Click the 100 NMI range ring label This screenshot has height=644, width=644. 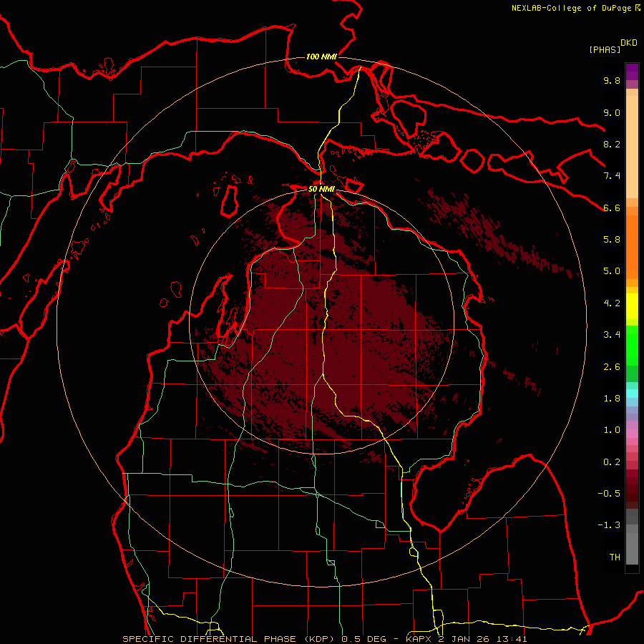point(321,57)
